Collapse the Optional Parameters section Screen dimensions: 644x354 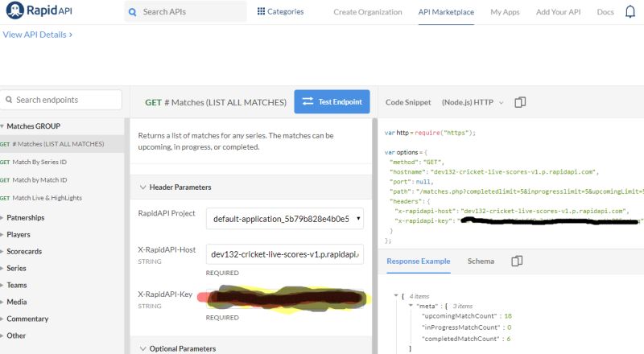coord(143,348)
